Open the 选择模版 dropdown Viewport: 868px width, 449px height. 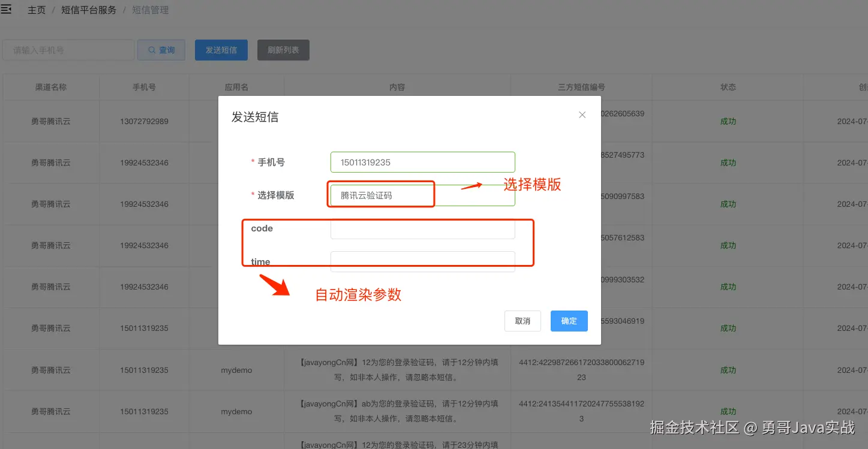[x=422, y=195]
